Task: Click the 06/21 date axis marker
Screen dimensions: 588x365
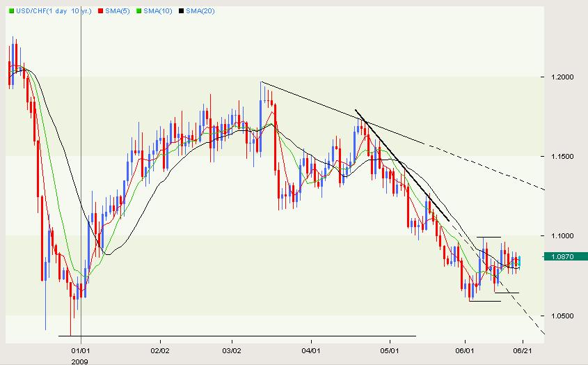Action: (x=525, y=351)
